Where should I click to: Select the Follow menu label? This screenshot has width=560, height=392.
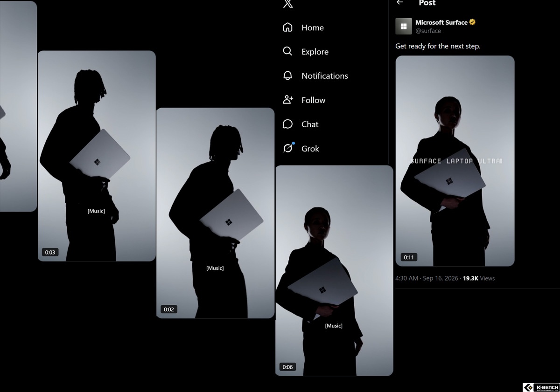pos(314,100)
